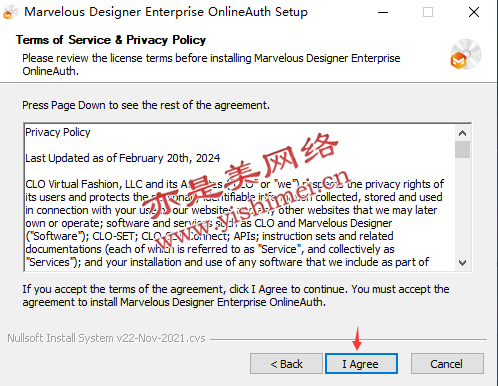
Task: Click the CLO Virtual Fashion paragraph in license box
Action: tap(235, 223)
